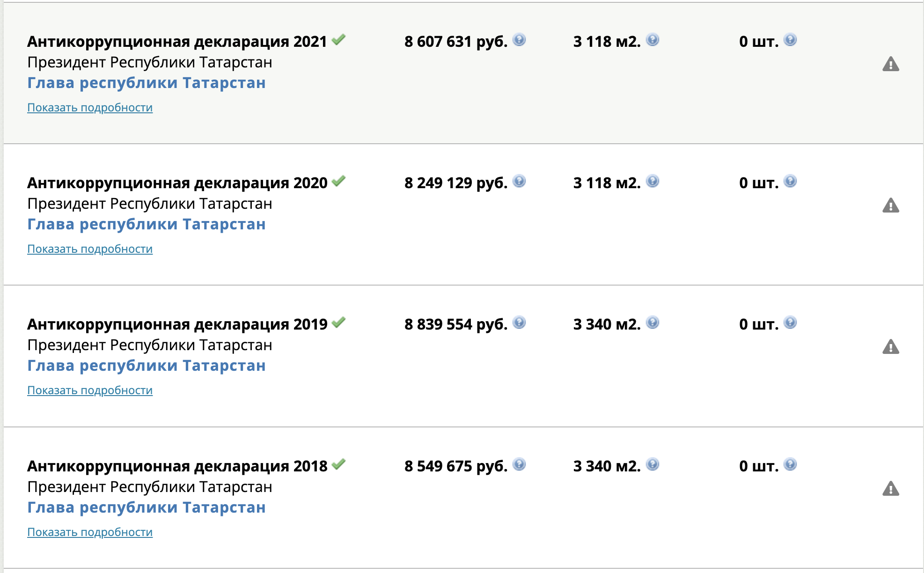Open warning triangle for 2020 declaration
The width and height of the screenshot is (924, 573).
pyautogui.click(x=891, y=205)
